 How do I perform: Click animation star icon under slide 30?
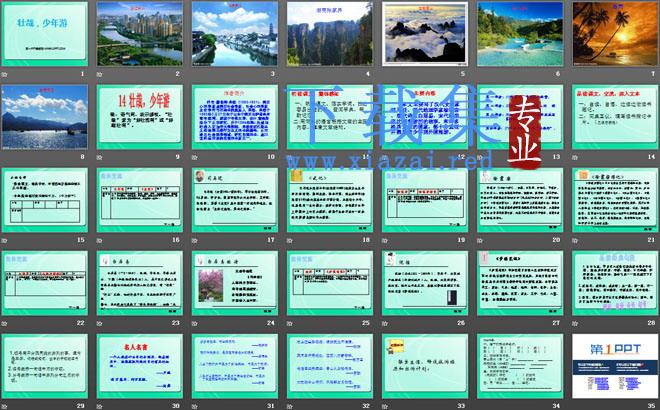click(100, 406)
